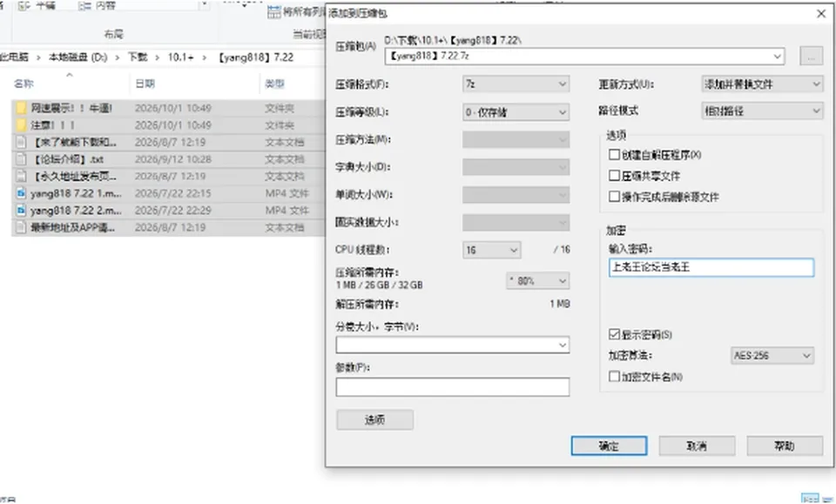Viewport: 836px width, 504px height.
Task: Open the CPU 线程数 dropdown
Action: pos(491,250)
